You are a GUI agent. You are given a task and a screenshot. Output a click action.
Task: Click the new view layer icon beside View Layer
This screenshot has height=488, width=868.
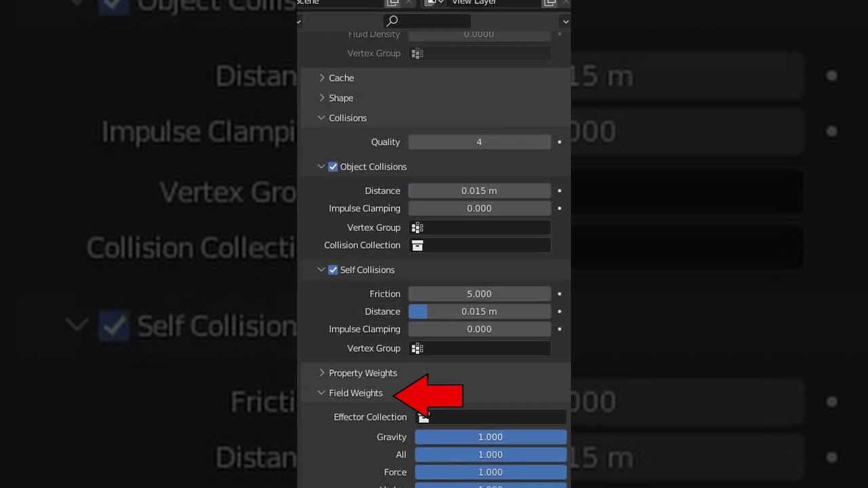[x=550, y=3]
